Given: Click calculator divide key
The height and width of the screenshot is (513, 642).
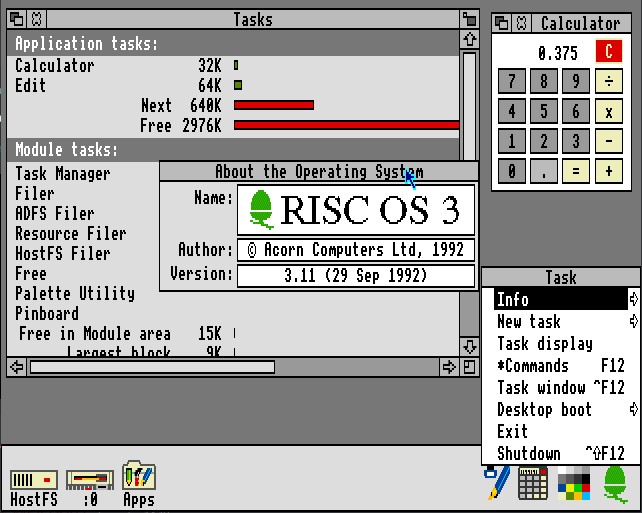Looking at the screenshot, I should (609, 81).
